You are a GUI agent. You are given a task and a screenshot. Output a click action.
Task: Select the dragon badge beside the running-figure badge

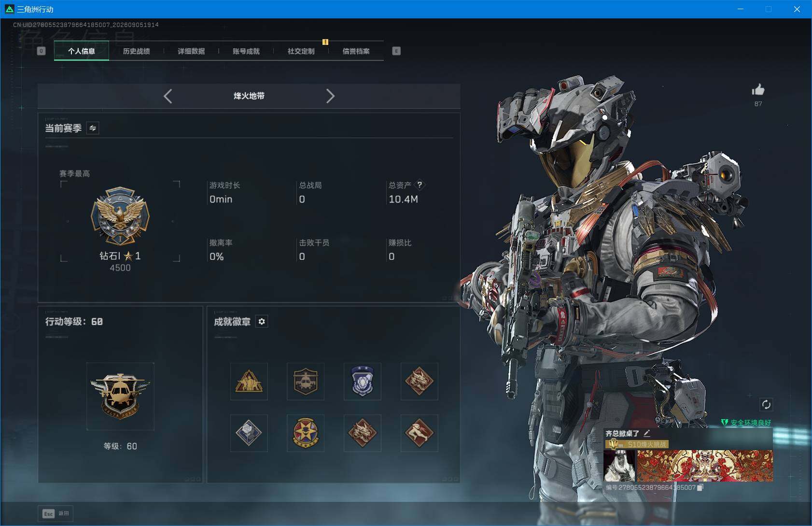click(363, 433)
